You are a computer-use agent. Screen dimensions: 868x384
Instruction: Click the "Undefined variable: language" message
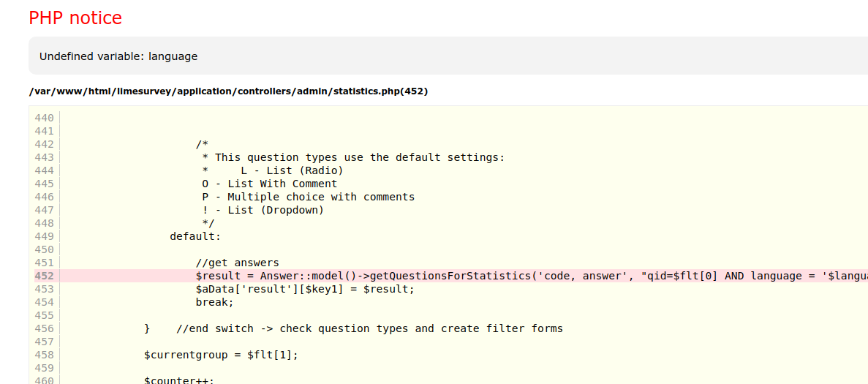coord(118,56)
